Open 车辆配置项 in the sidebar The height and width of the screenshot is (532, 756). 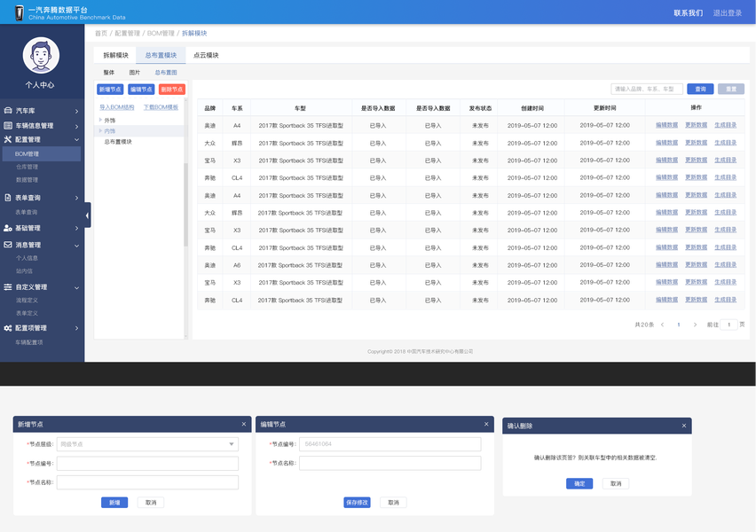(x=29, y=342)
